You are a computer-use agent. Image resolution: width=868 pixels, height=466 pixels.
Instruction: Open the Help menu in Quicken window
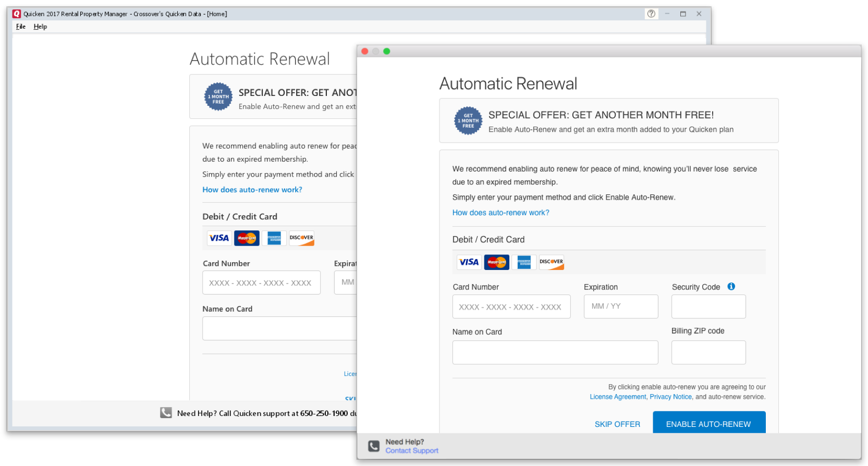pyautogui.click(x=40, y=27)
